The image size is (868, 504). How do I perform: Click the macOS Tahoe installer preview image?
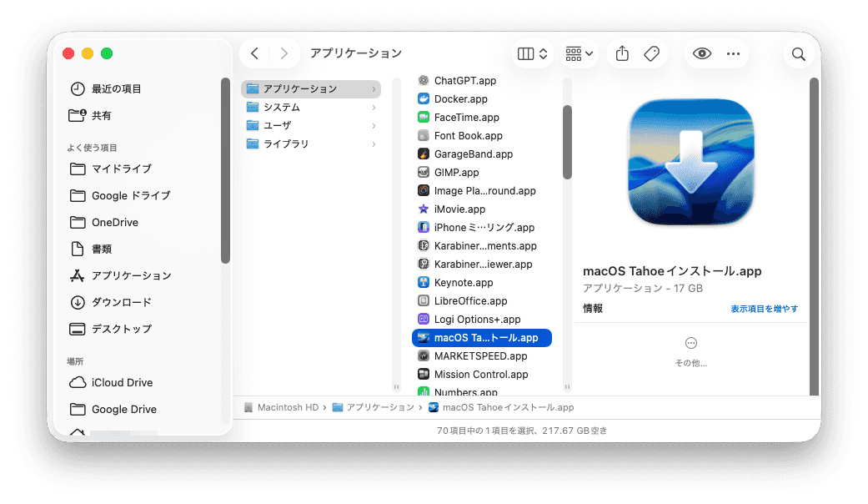pyautogui.click(x=690, y=163)
